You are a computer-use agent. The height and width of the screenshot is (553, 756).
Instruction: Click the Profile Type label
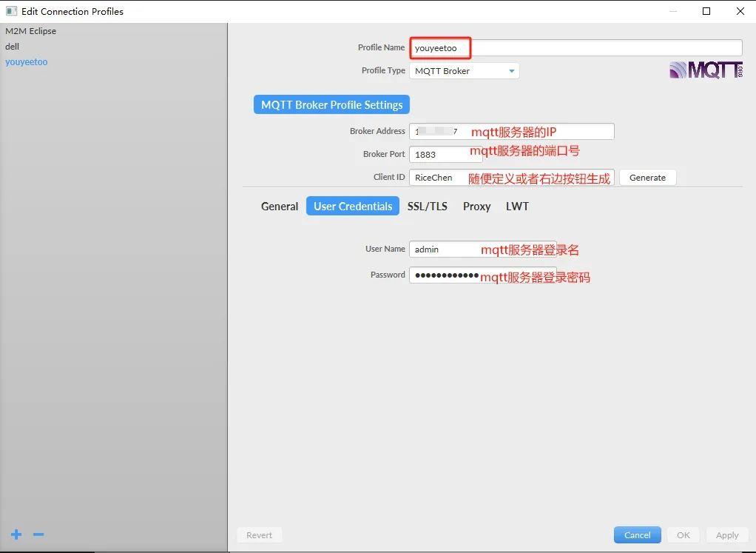coord(383,70)
